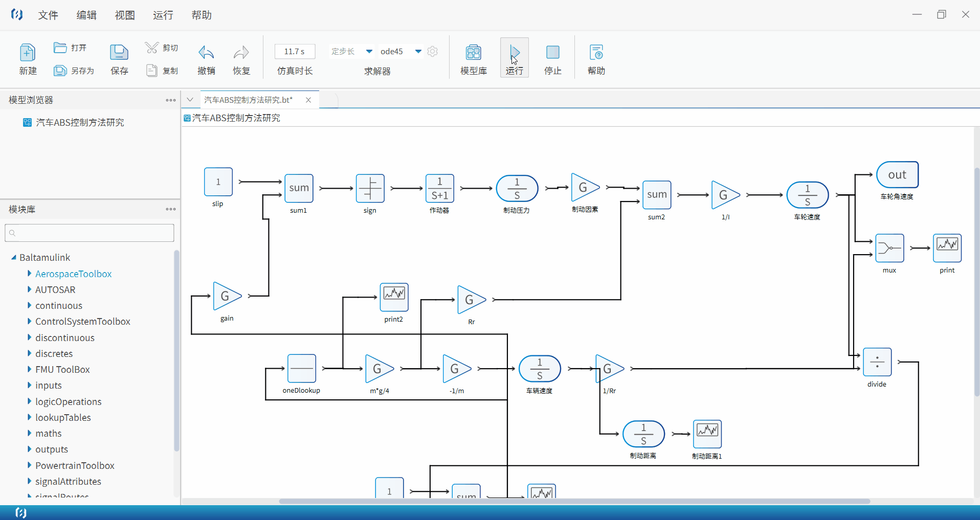980x520 pixels.
Task: Select the mux block
Action: point(890,248)
